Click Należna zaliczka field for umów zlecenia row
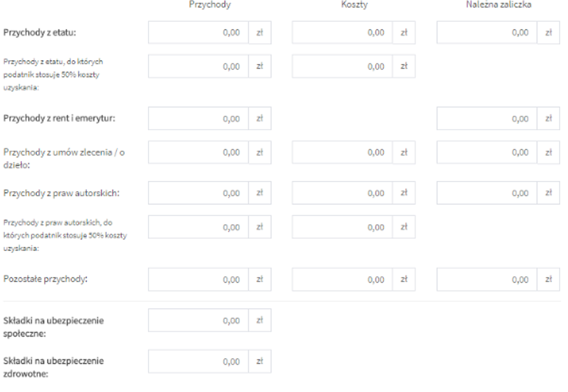 (x=487, y=153)
